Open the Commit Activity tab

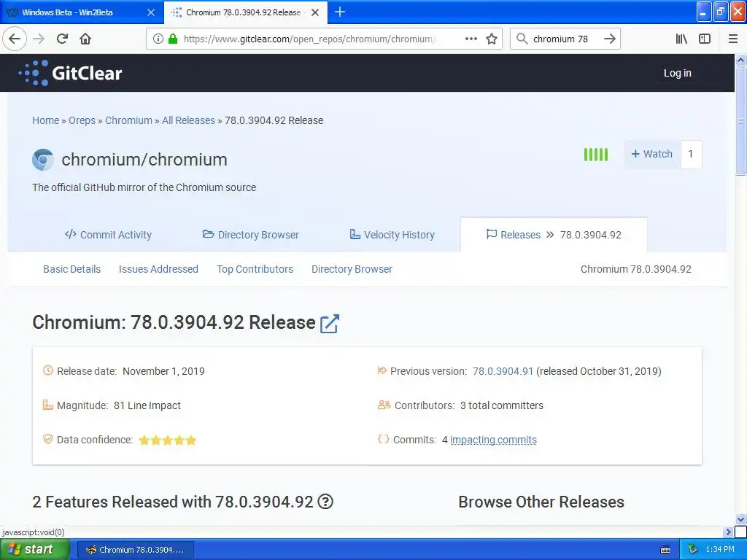pyautogui.click(x=108, y=235)
